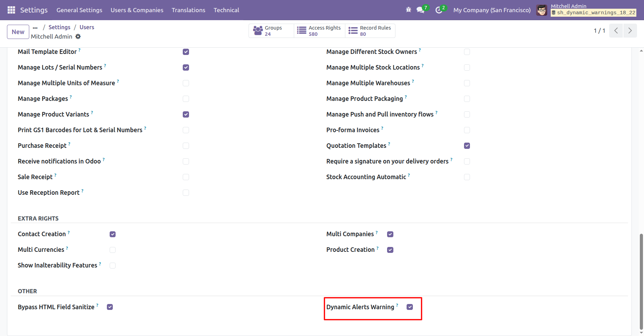Uncheck the Quotation Templates checkbox
The image size is (644, 336).
(467, 146)
